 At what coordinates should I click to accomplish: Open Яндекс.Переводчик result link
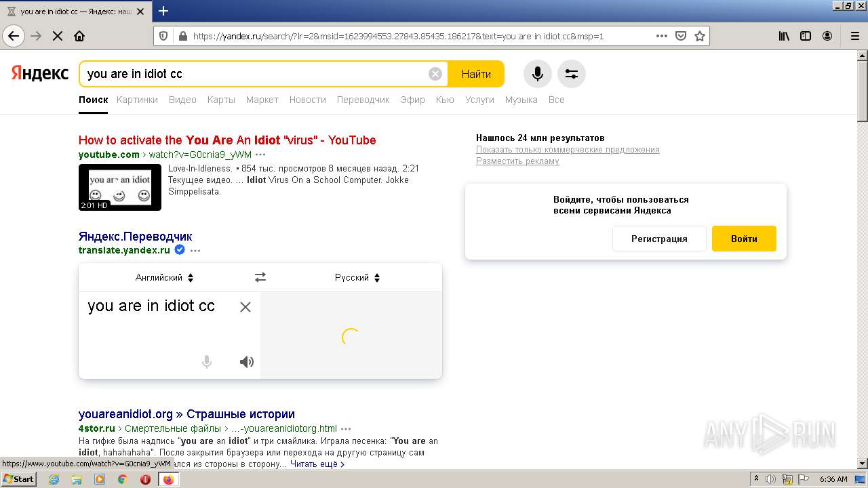(136, 237)
